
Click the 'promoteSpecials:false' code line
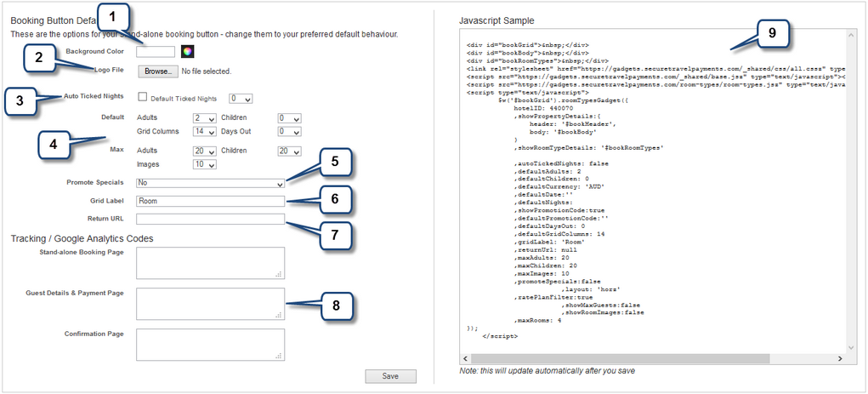click(557, 281)
